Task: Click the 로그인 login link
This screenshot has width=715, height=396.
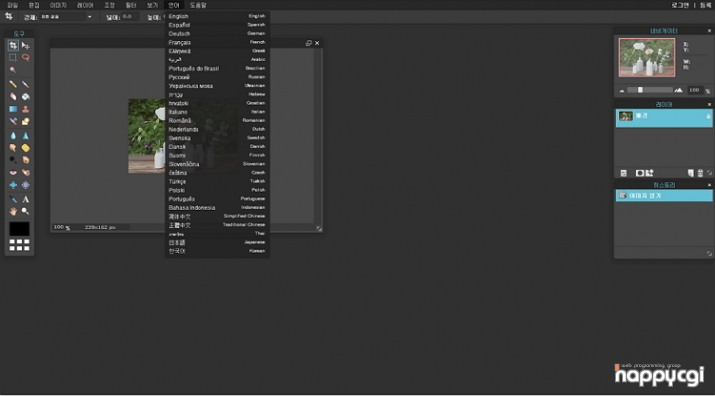Action: 680,5
